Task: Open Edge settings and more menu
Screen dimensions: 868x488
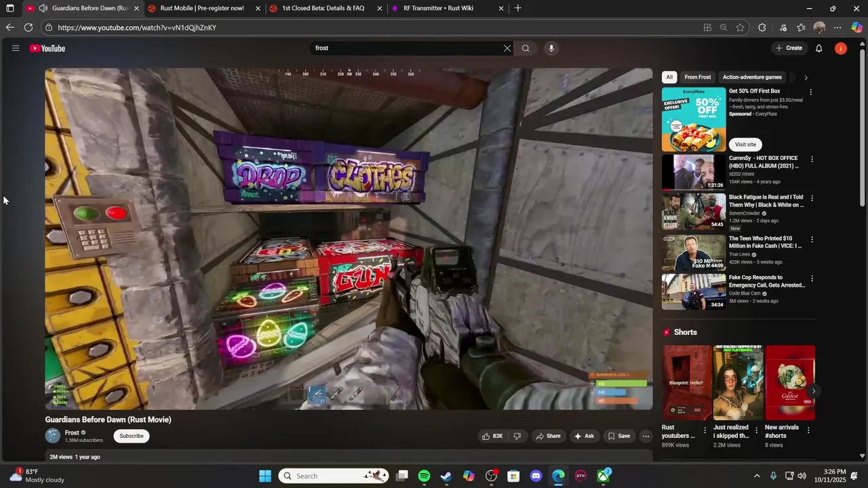Action: pos(837,28)
